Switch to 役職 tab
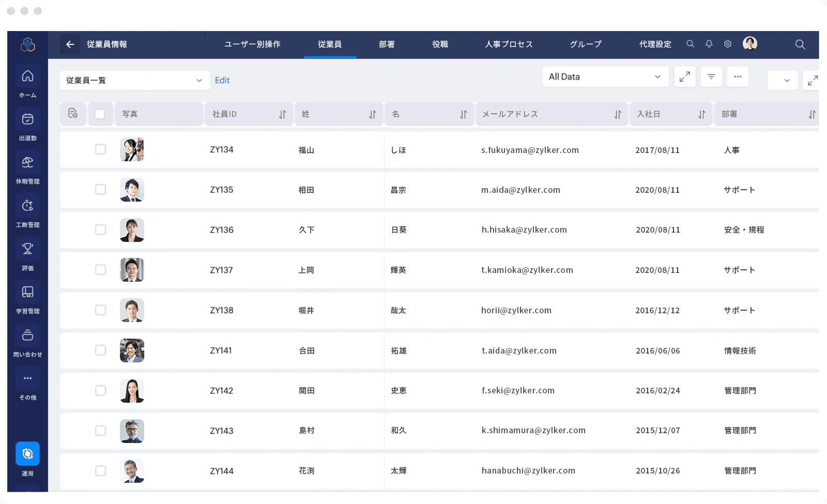The width and height of the screenshot is (827, 504). 440,44
